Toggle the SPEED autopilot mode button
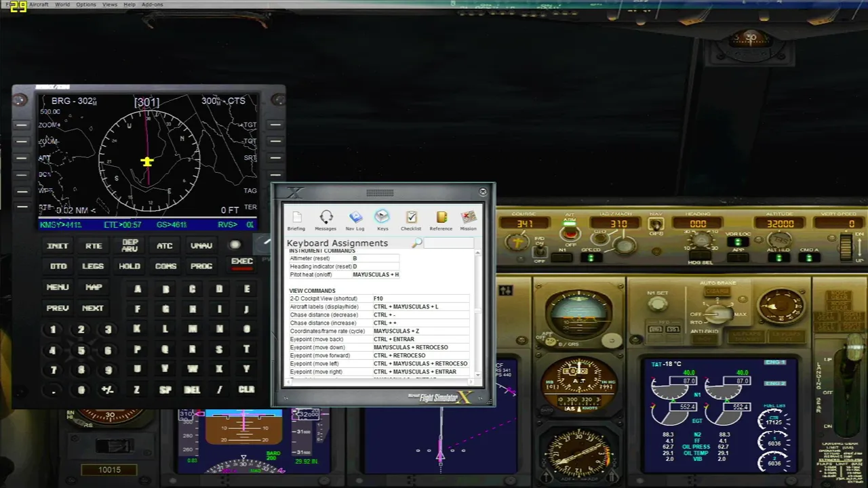This screenshot has width=868, height=488. (591, 258)
